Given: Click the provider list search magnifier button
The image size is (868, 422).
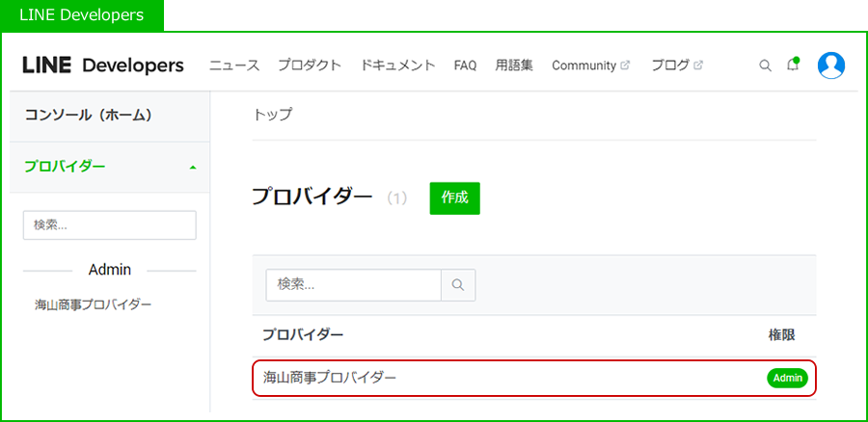Looking at the screenshot, I should pyautogui.click(x=458, y=285).
